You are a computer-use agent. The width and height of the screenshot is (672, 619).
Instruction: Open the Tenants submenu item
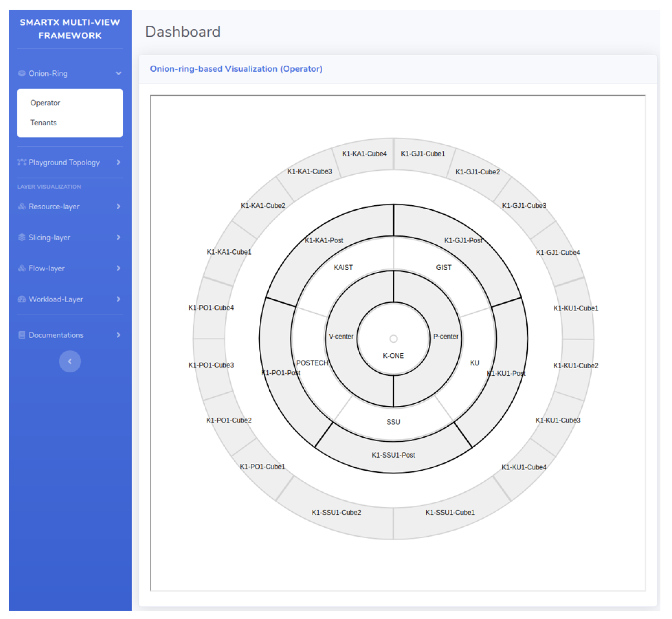coord(43,123)
